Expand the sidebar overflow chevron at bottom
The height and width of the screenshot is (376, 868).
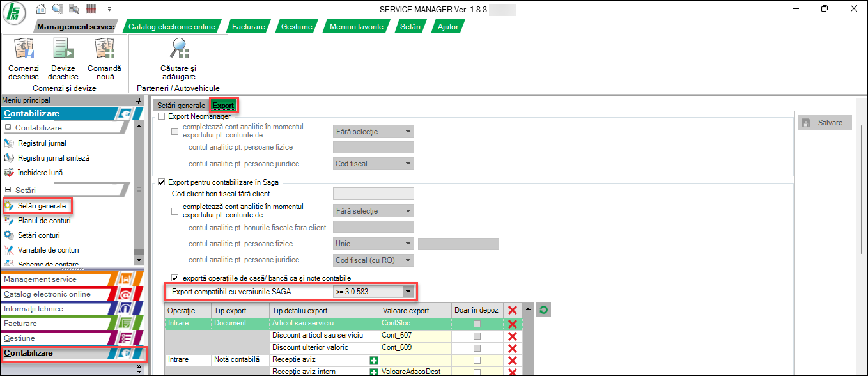click(x=139, y=370)
